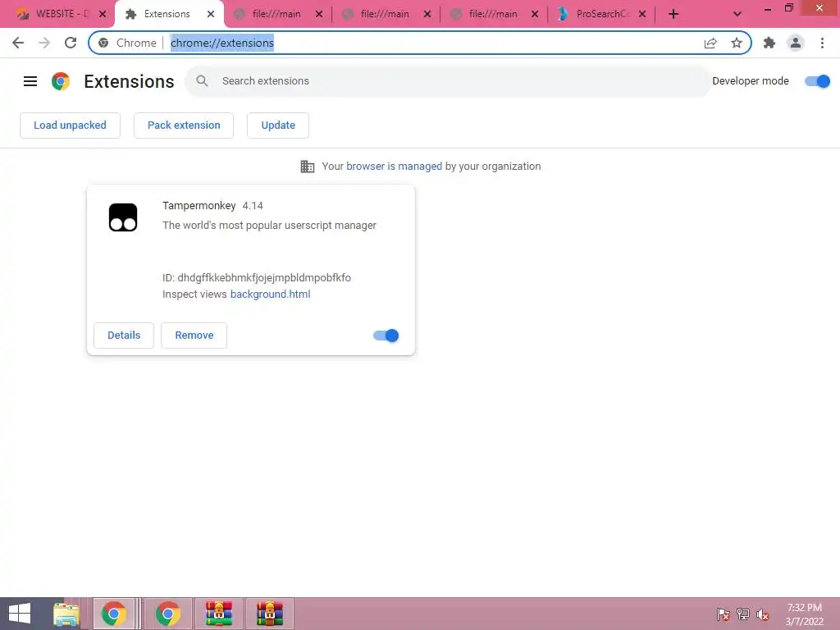Click the Action Center flag tray icon
Viewport: 840px width, 630px height.
(723, 614)
